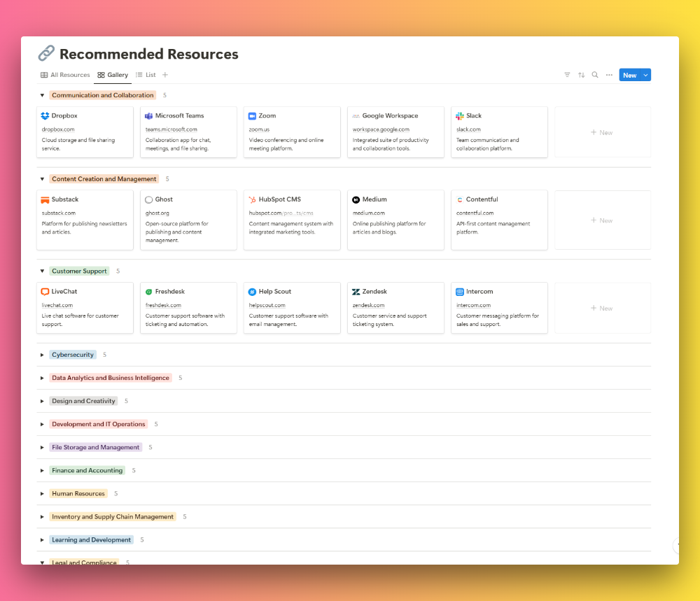Click the Zendesk logo icon

point(356,291)
